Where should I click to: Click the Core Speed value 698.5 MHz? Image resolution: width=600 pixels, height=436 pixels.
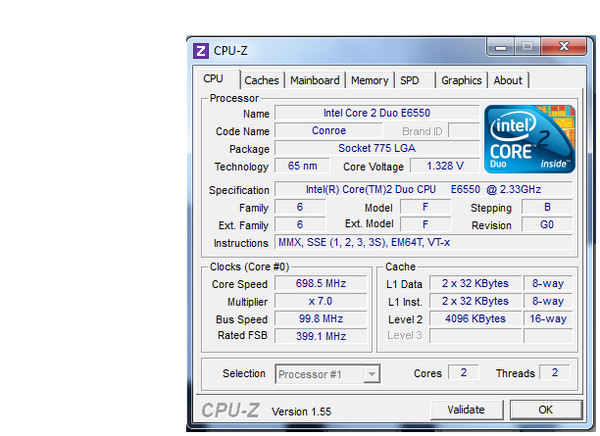[321, 283]
